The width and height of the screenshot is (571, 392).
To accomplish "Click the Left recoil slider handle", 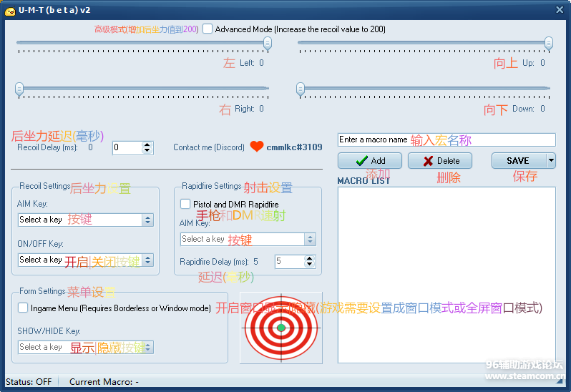I will [x=267, y=44].
